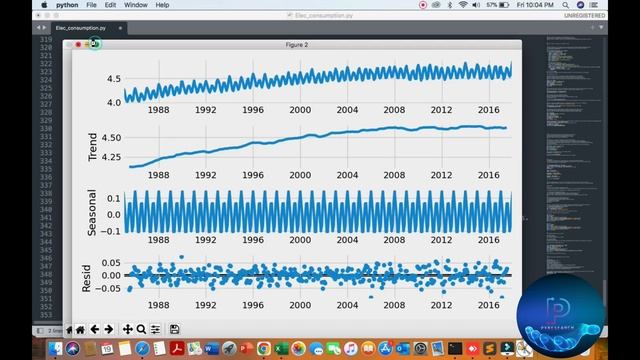Toggle the Sublime side bar icon
Viewport: 640px width, 360px height.
tap(40, 330)
